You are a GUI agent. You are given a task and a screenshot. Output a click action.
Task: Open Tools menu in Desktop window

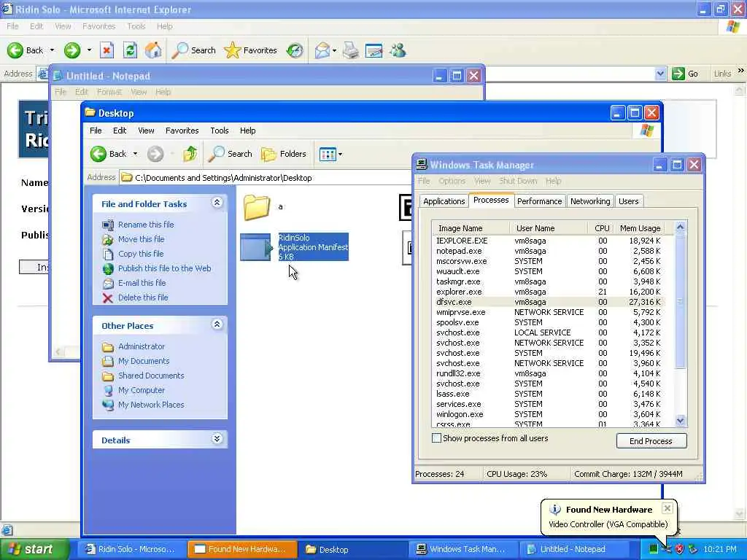219,131
